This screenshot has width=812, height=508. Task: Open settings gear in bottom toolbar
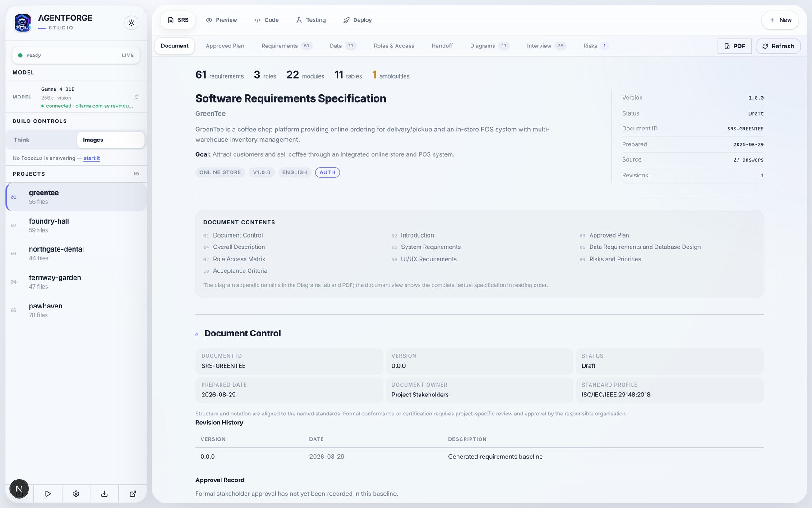click(76, 494)
